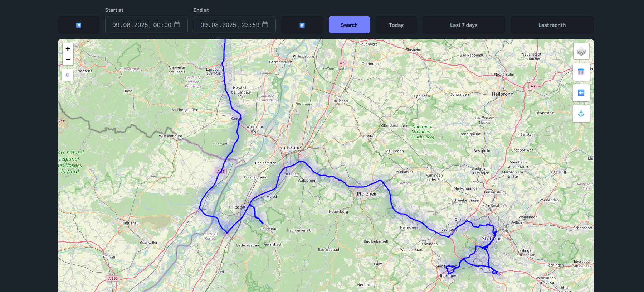This screenshot has height=292, width=644.
Task: Focus the Start at date field
Action: 146,25
